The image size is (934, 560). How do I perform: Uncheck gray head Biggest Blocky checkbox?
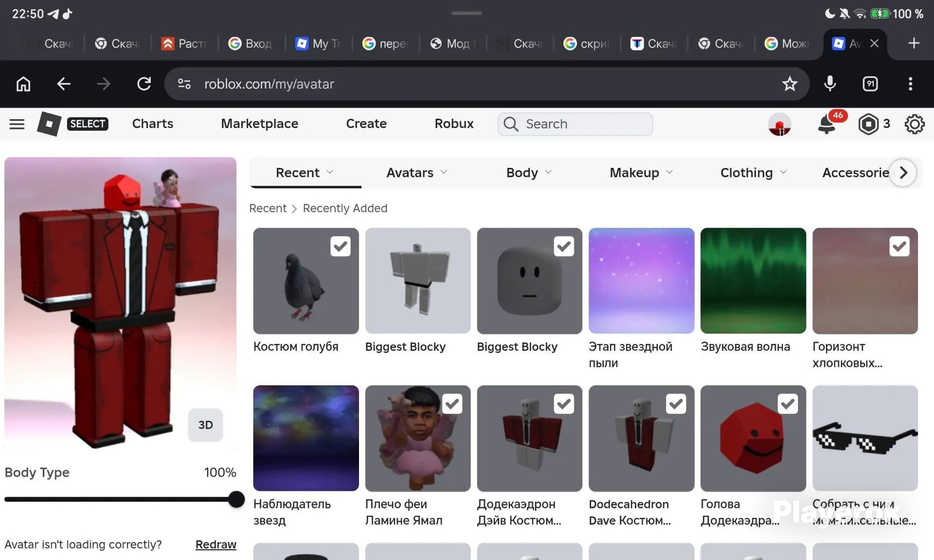564,246
